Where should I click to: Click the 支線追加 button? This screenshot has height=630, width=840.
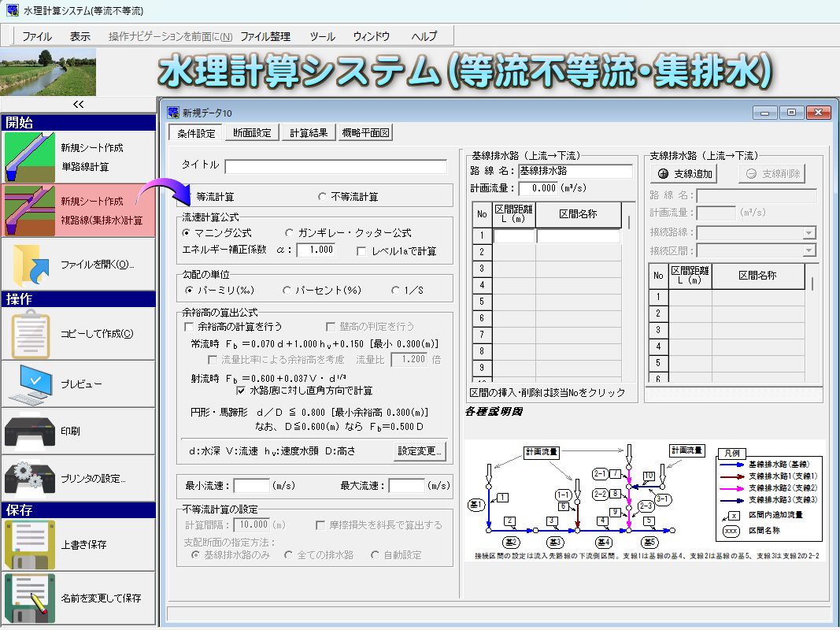click(x=683, y=173)
